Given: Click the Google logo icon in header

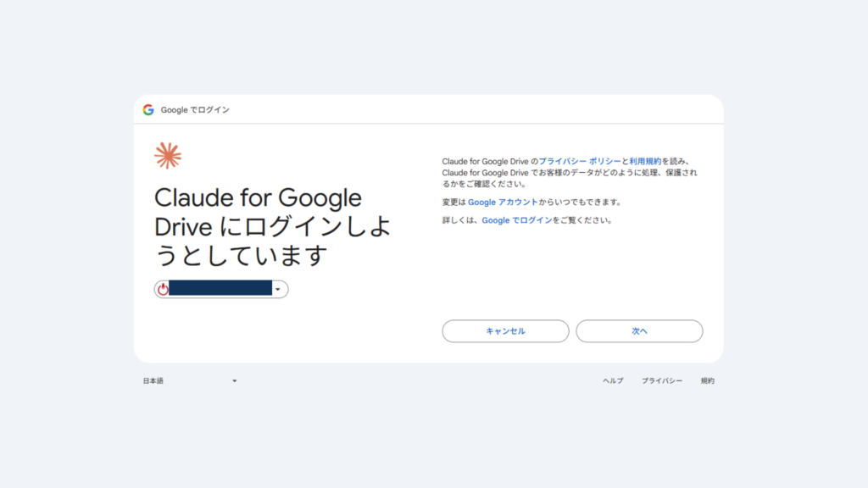Looking at the screenshot, I should (x=148, y=109).
